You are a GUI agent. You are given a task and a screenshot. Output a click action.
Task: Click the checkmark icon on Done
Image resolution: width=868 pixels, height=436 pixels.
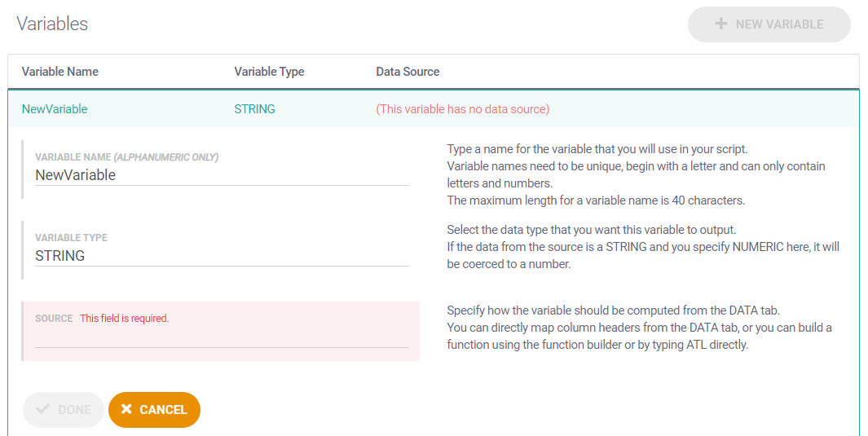point(43,410)
